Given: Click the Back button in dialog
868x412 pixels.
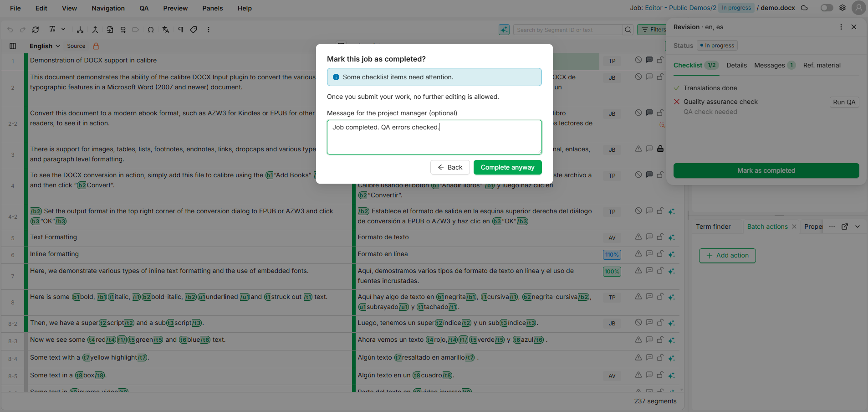Looking at the screenshot, I should point(450,167).
